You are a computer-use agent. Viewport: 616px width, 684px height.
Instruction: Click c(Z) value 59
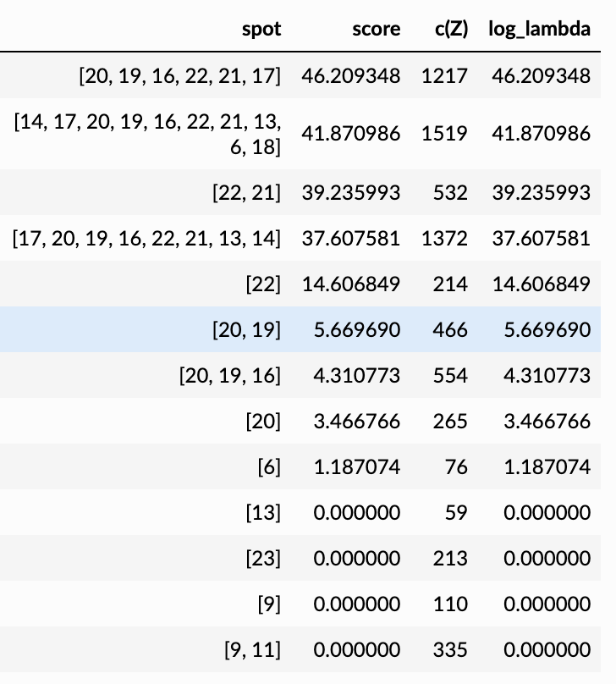point(456,512)
